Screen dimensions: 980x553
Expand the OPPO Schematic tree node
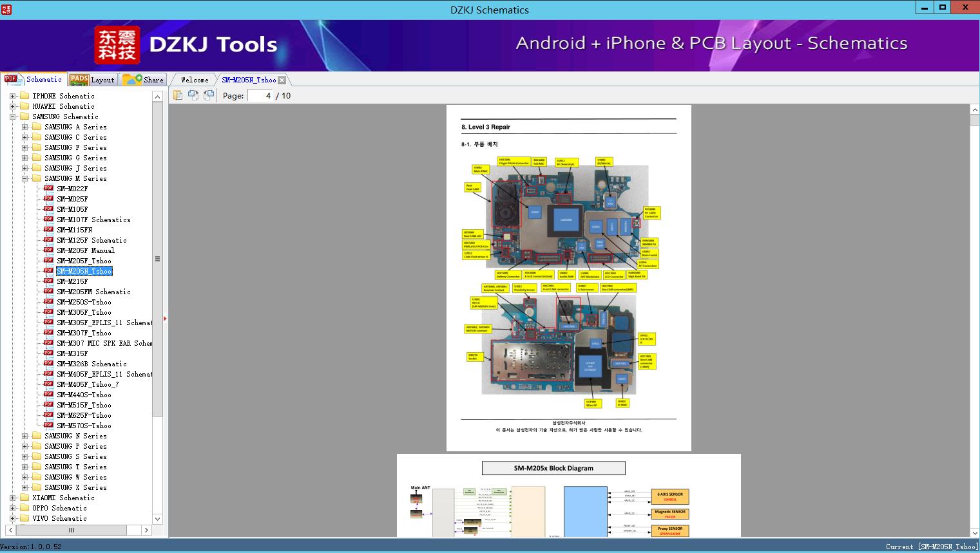tap(12, 508)
